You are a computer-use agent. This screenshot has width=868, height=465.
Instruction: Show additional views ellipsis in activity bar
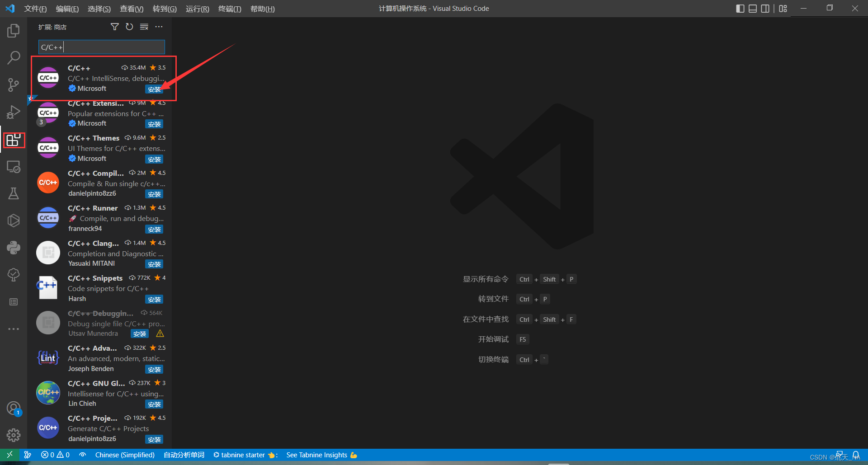tap(14, 329)
